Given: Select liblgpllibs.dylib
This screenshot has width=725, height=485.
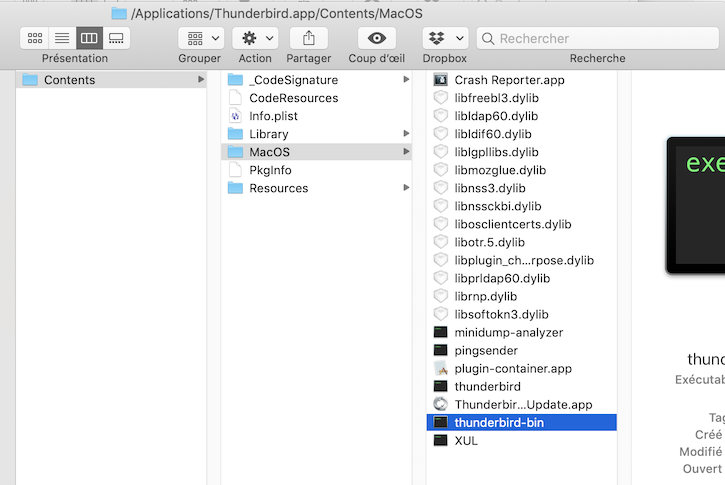Looking at the screenshot, I should [522, 152].
